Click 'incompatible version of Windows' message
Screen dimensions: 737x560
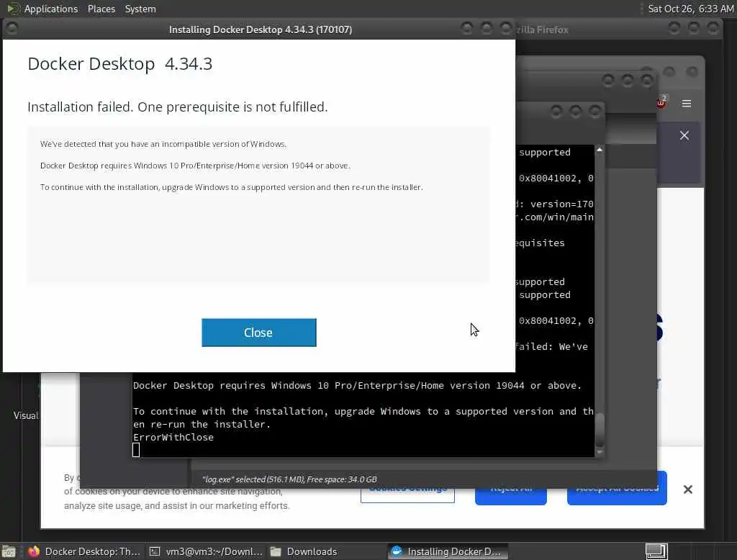point(163,144)
